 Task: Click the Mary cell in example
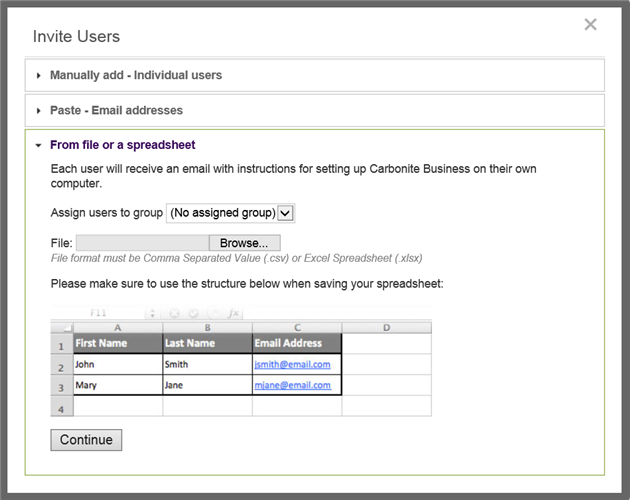point(118,385)
